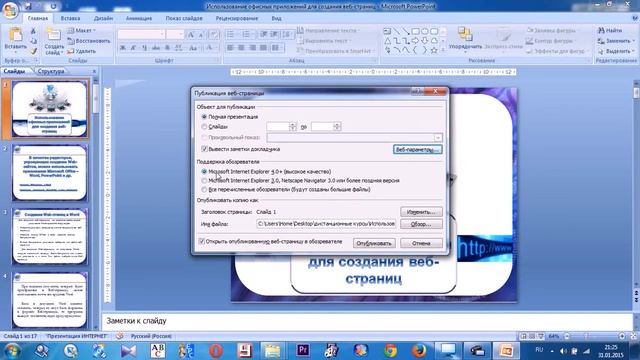Select Internet Explorer 3.0, Netscape Navigator option

204,180
